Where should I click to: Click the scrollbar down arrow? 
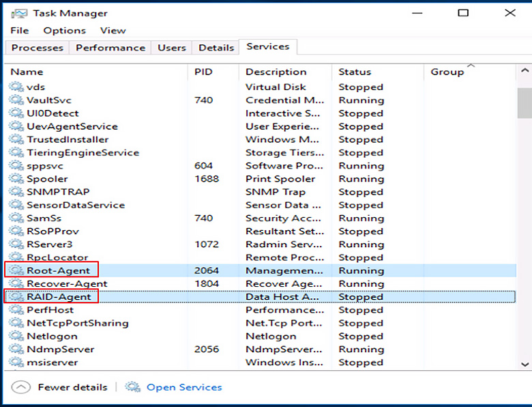pos(524,364)
